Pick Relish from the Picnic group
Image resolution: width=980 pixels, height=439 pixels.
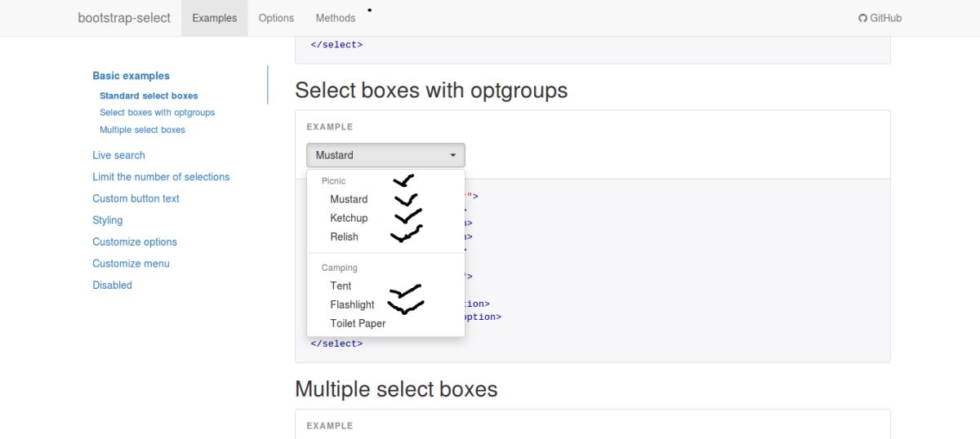tap(344, 237)
